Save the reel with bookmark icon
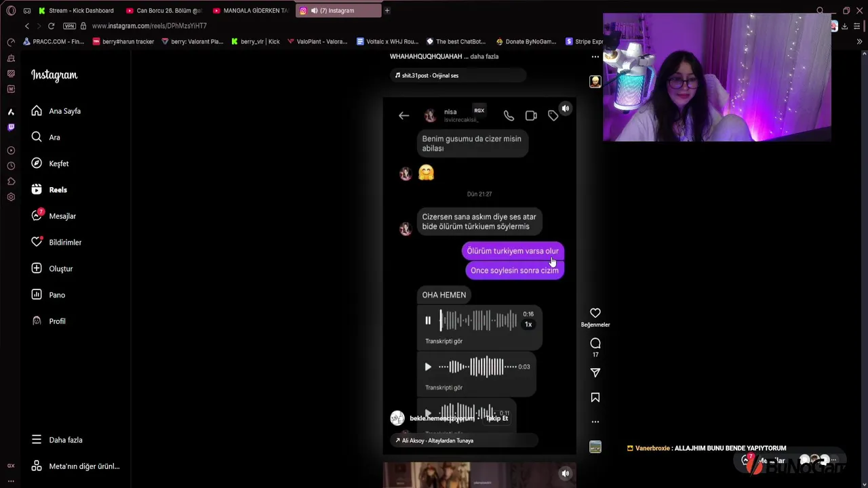The width and height of the screenshot is (868, 488). click(x=595, y=397)
